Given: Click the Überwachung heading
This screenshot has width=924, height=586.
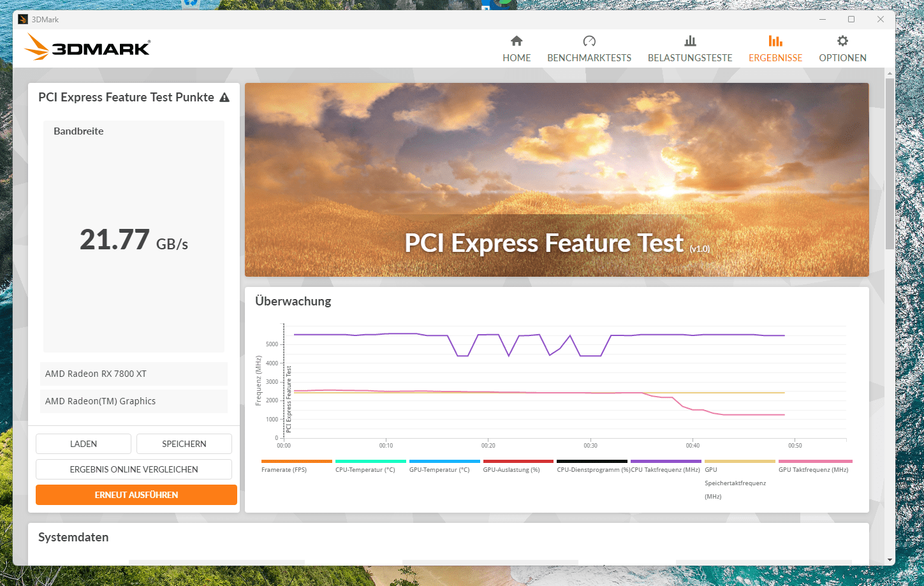Looking at the screenshot, I should [293, 301].
